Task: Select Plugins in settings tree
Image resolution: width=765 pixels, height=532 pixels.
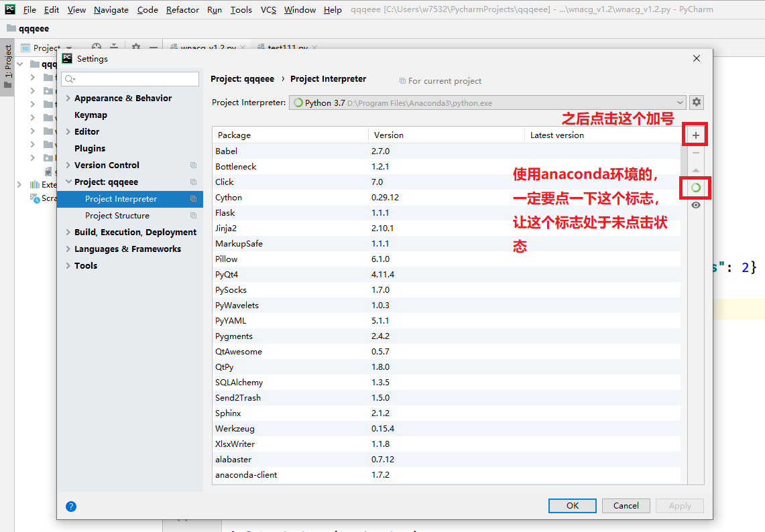Action: tap(90, 148)
